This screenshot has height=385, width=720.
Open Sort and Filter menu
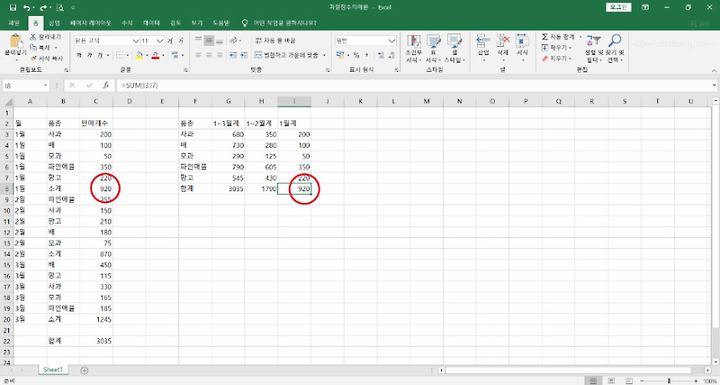593,48
